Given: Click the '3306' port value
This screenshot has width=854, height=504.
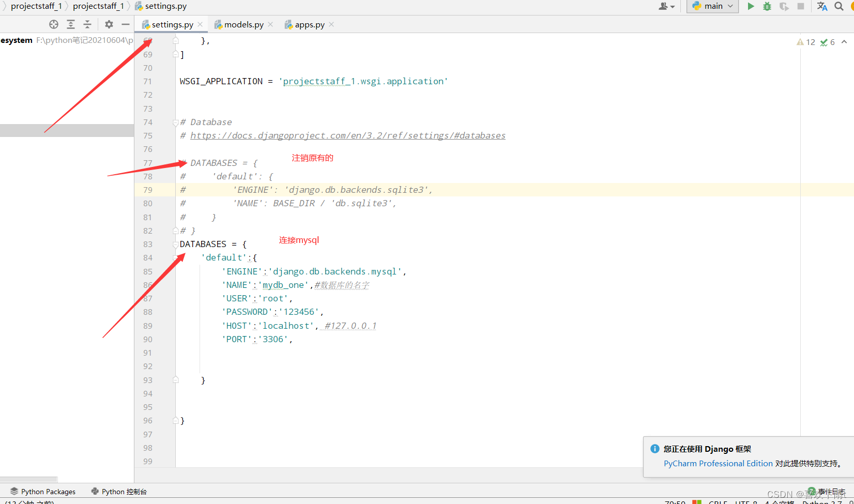Looking at the screenshot, I should click(273, 339).
